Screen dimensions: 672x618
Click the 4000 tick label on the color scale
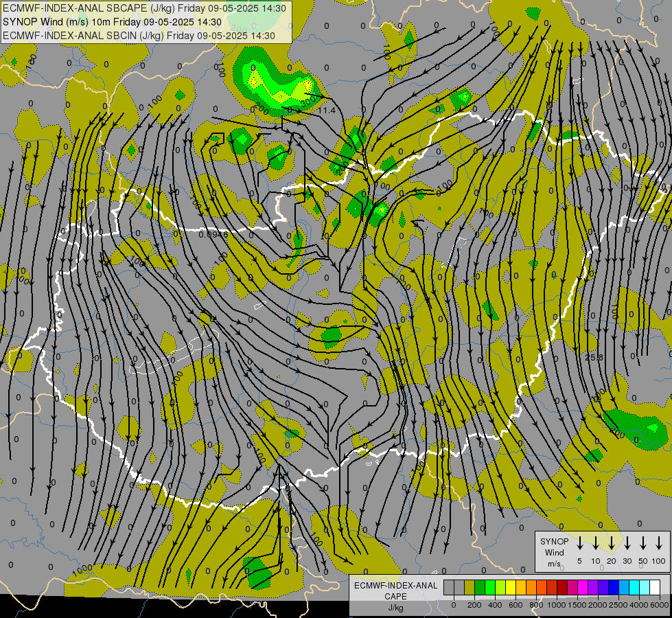(x=639, y=605)
